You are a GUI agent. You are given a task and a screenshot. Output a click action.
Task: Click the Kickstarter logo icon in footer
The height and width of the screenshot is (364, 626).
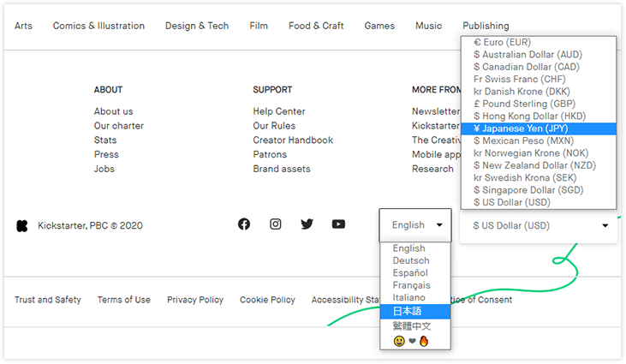click(x=22, y=226)
